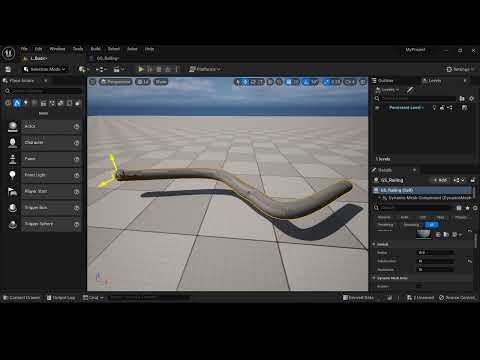The height and width of the screenshot is (360, 480).
Task: Switch to the Outliner tab
Action: [383, 81]
